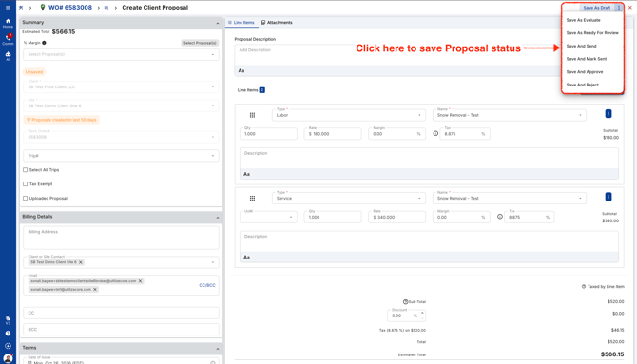
Task: Click the % Margin info icon
Action: click(44, 43)
